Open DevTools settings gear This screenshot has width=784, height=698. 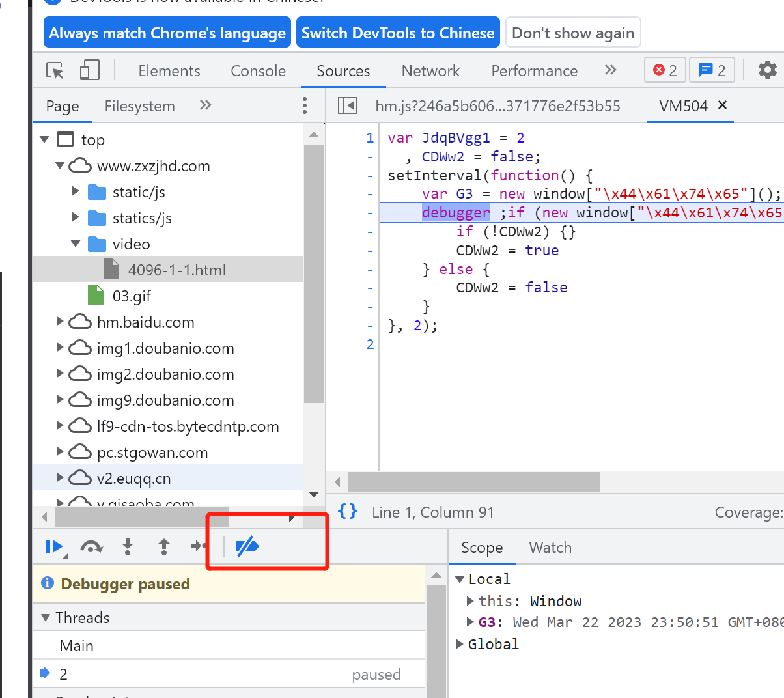coord(768,70)
